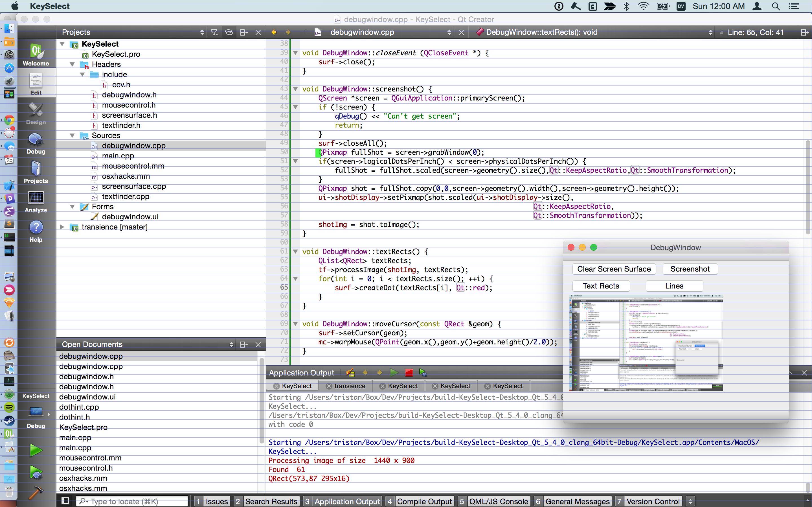The image size is (812, 507).
Task: Fold the screenshot function at line 43
Action: [296, 89]
